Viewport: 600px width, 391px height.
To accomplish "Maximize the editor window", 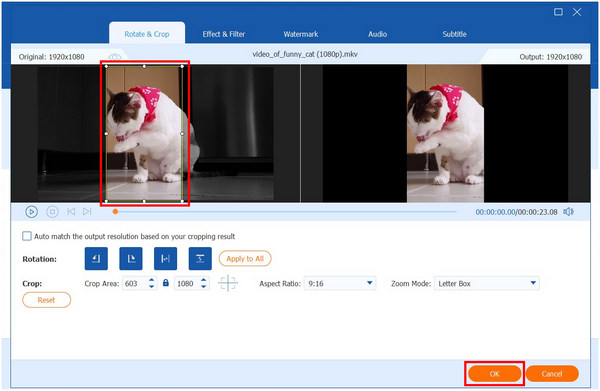I will point(558,12).
